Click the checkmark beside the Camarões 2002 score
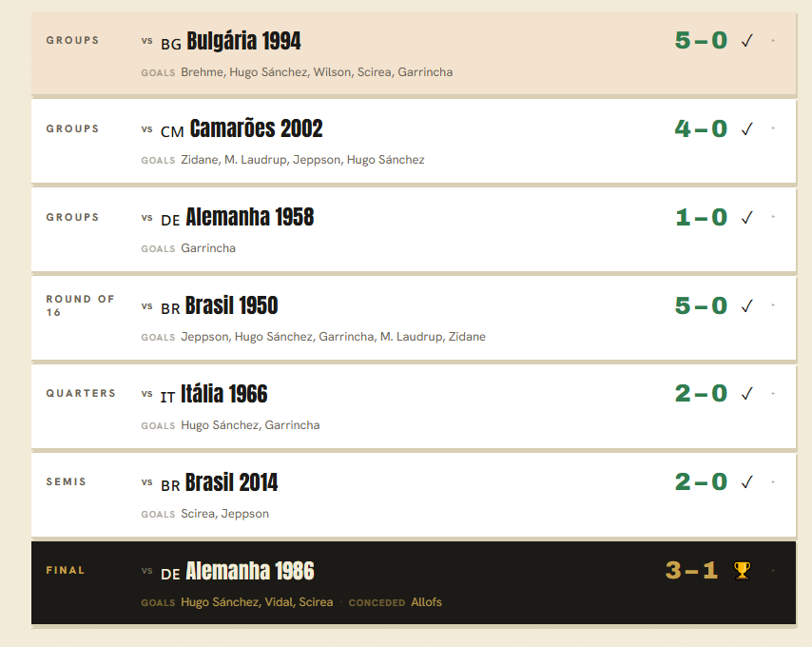Image resolution: width=812 pixels, height=647 pixels. pyautogui.click(x=746, y=129)
